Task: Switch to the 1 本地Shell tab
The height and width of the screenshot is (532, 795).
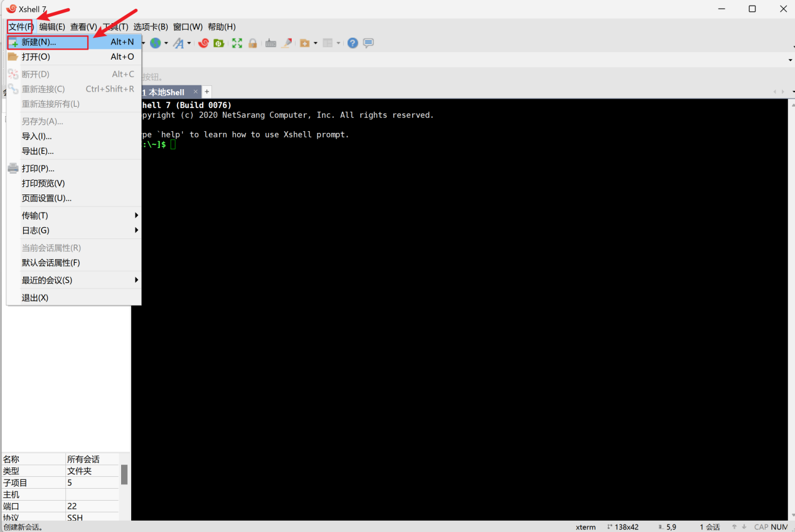Action: click(x=166, y=92)
